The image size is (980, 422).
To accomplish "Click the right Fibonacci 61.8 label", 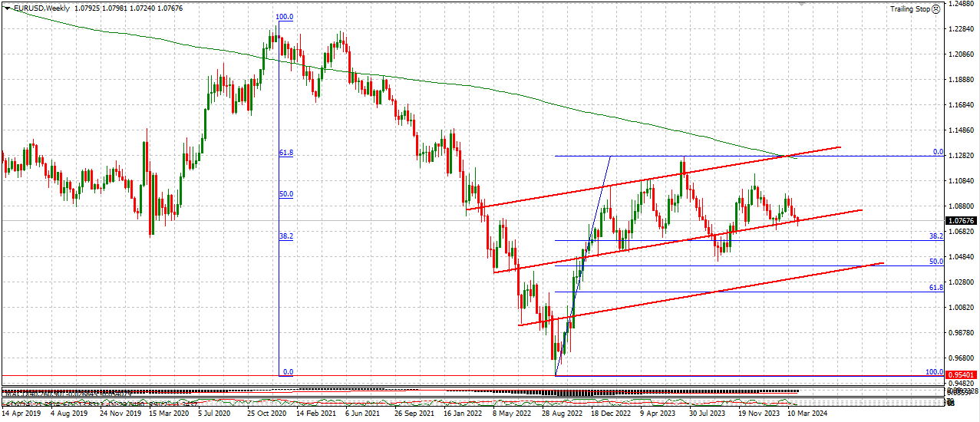I will click(x=935, y=287).
